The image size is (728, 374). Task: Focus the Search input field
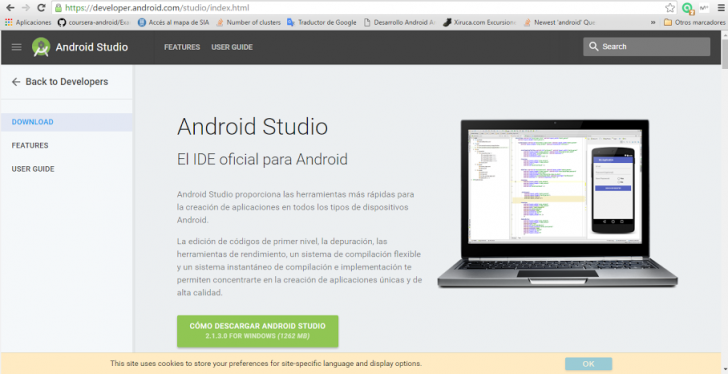(x=646, y=46)
